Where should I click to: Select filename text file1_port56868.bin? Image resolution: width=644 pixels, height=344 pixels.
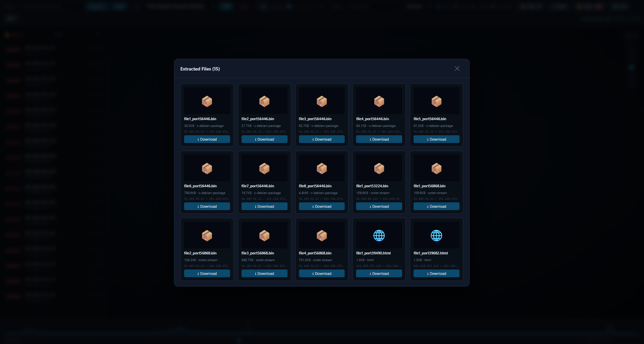pos(430,186)
